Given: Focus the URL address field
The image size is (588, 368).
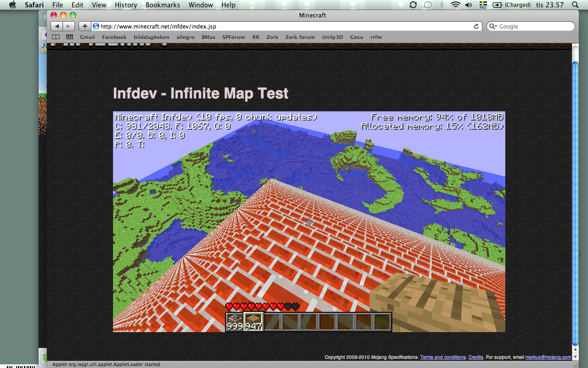Looking at the screenshot, I should (287, 26).
